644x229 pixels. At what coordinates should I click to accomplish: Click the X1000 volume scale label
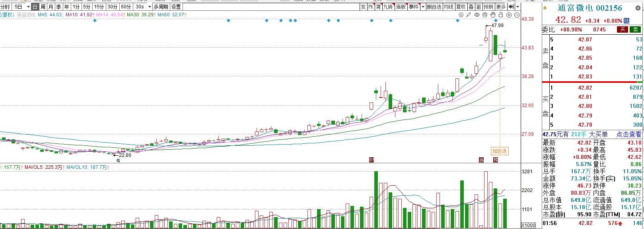tap(528, 225)
